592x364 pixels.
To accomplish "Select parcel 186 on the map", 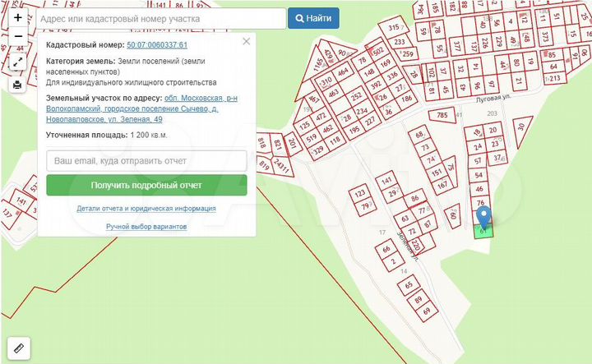I will [x=406, y=99].
